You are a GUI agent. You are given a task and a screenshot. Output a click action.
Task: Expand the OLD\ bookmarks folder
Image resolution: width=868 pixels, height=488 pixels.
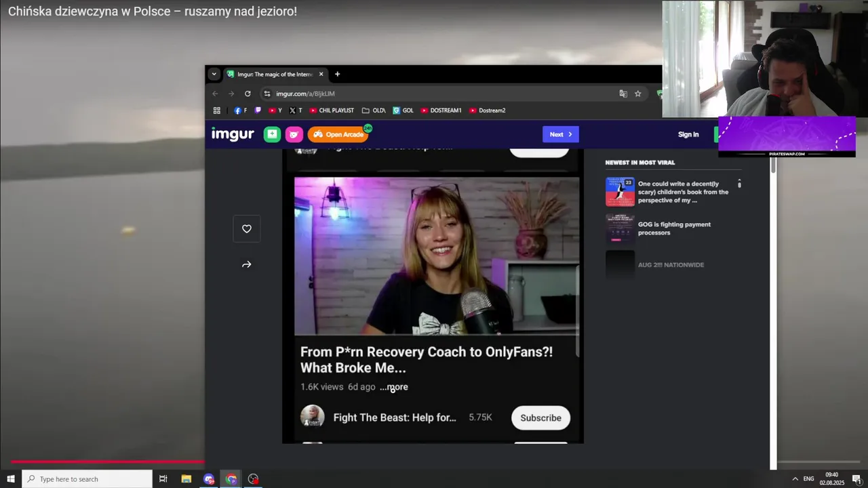point(374,110)
